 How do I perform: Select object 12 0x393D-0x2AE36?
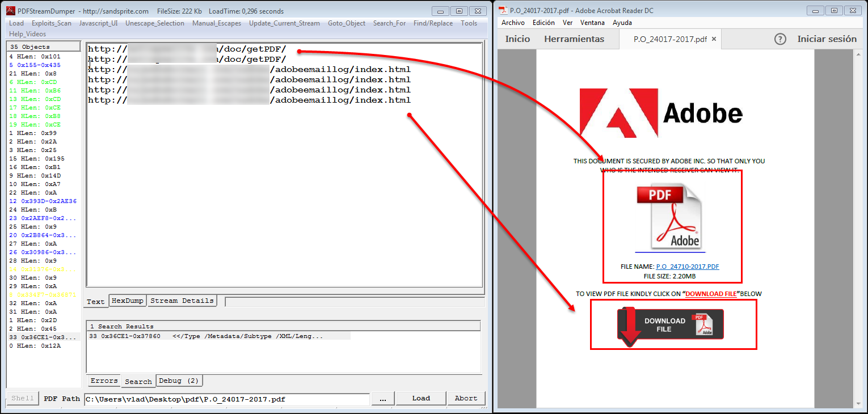(x=43, y=201)
